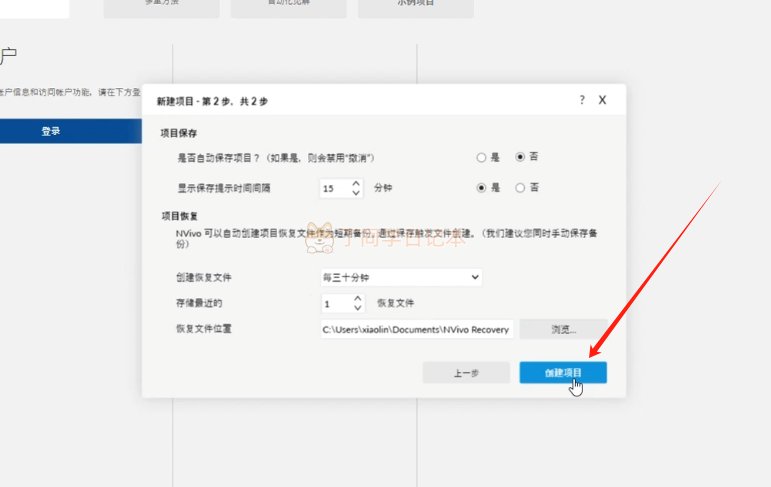Image resolution: width=771 pixels, height=487 pixels.
Task: Increase number of stored recovery files
Action: pyautogui.click(x=357, y=298)
